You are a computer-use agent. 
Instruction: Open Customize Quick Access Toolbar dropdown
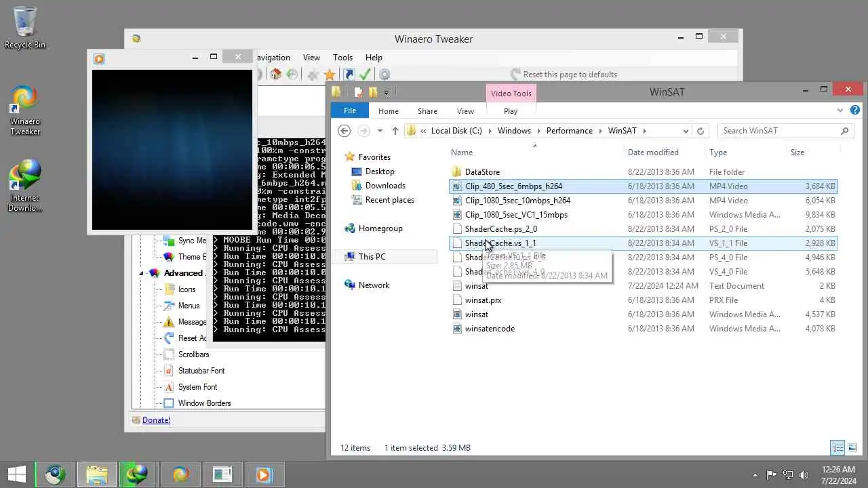coord(386,93)
